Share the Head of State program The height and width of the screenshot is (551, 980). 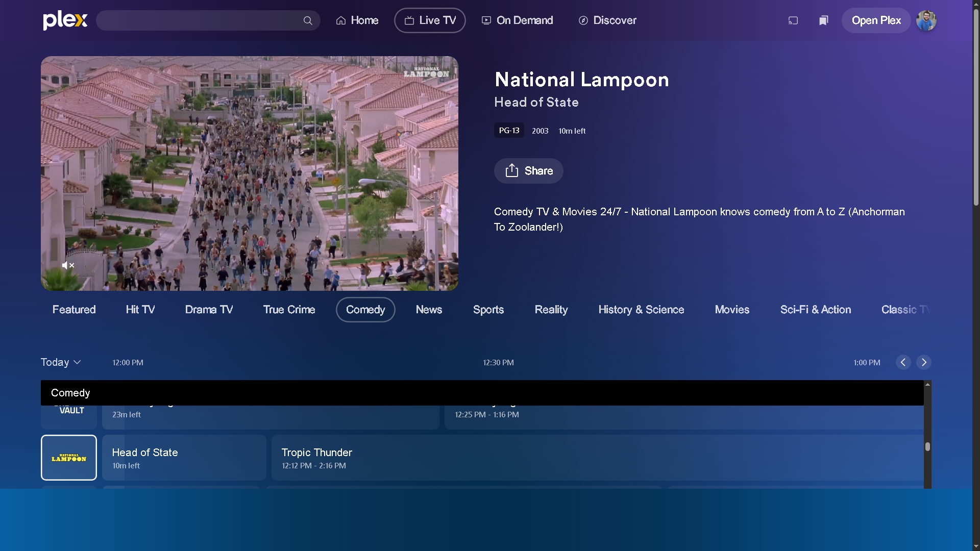[528, 171]
